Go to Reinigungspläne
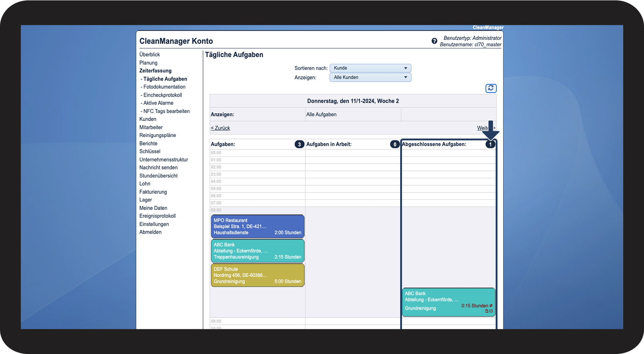The width and height of the screenshot is (644, 354). point(157,135)
